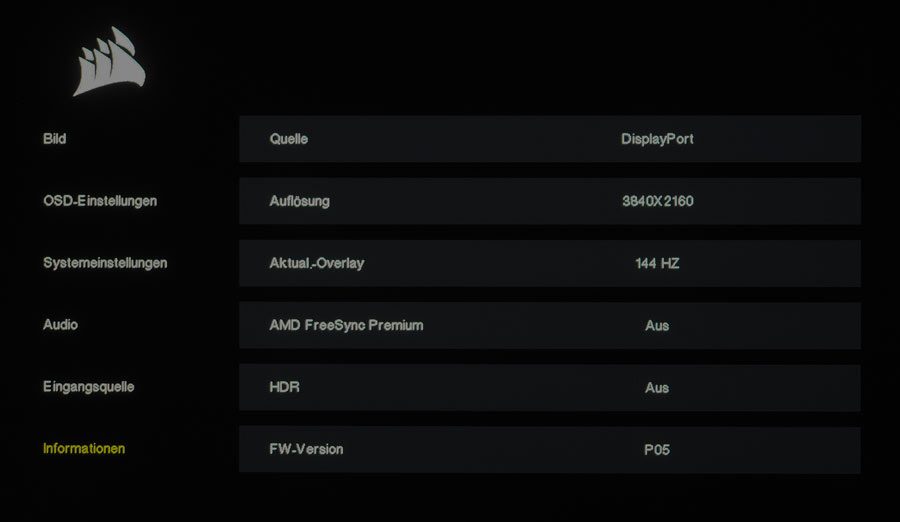
Task: Select the DisplayPort source value
Action: 657,139
